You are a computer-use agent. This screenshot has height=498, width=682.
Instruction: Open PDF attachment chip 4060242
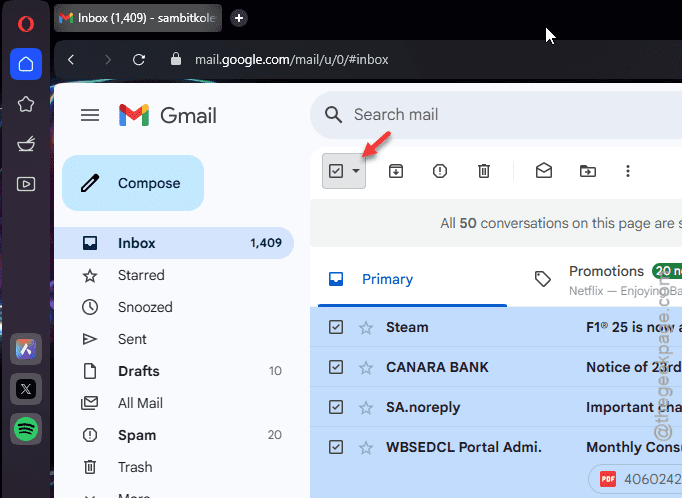click(x=635, y=479)
